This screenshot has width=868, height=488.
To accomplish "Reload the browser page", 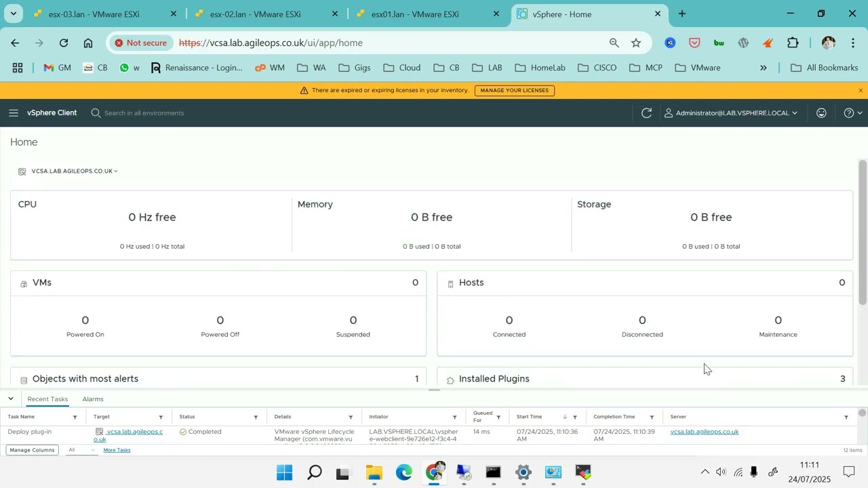I will click(x=64, y=43).
